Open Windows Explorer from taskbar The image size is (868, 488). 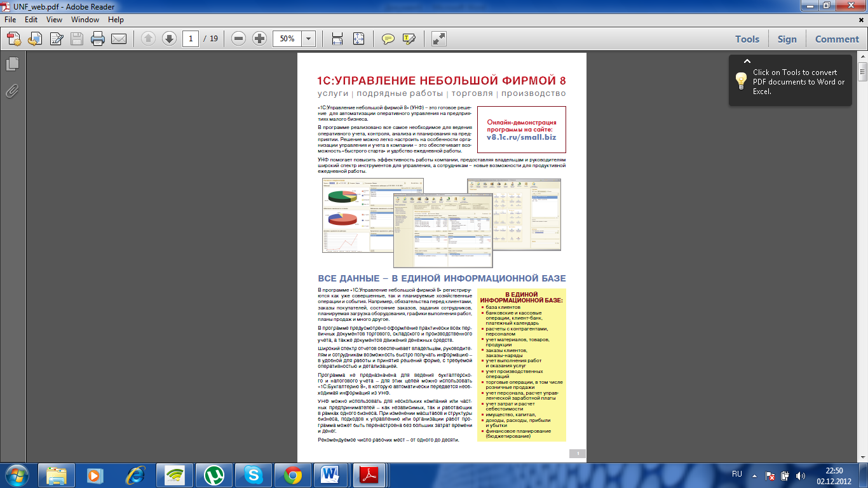tap(57, 475)
